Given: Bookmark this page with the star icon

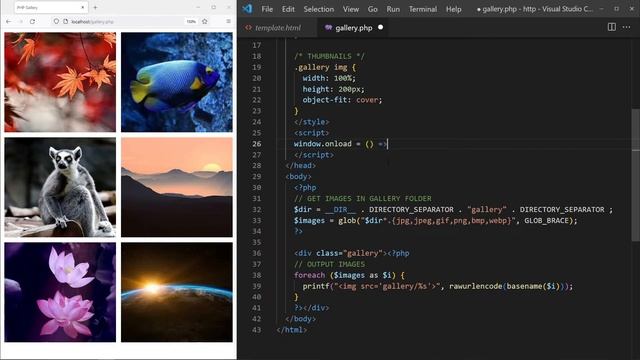Looking at the screenshot, I should click(x=205, y=21).
